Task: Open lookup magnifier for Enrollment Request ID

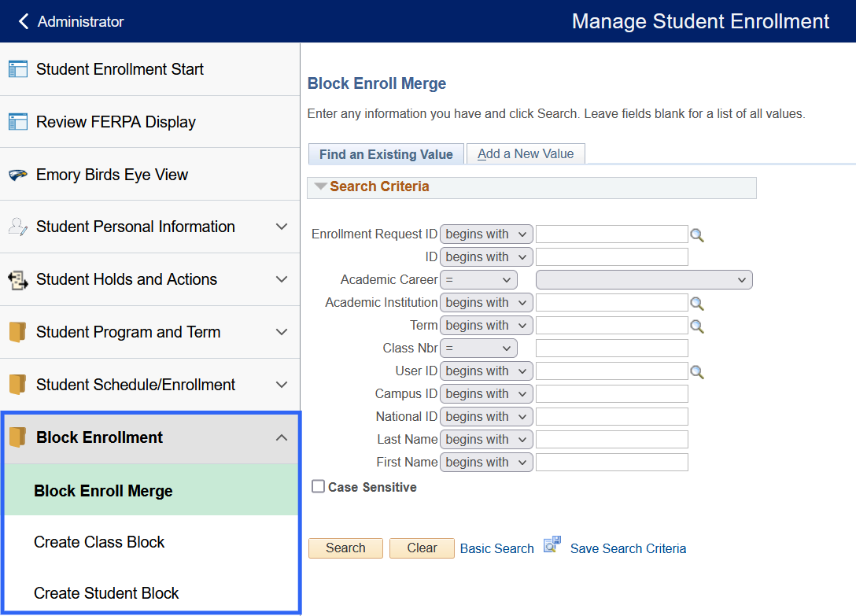Action: pos(696,234)
